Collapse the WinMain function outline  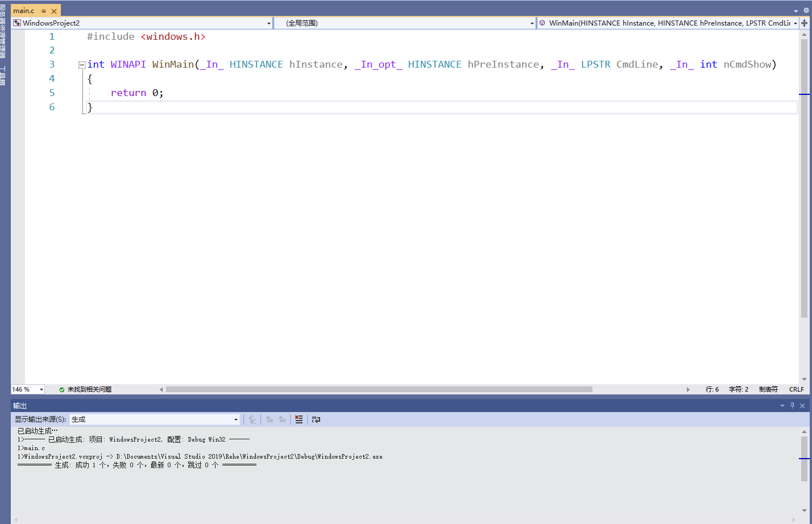pyautogui.click(x=81, y=65)
